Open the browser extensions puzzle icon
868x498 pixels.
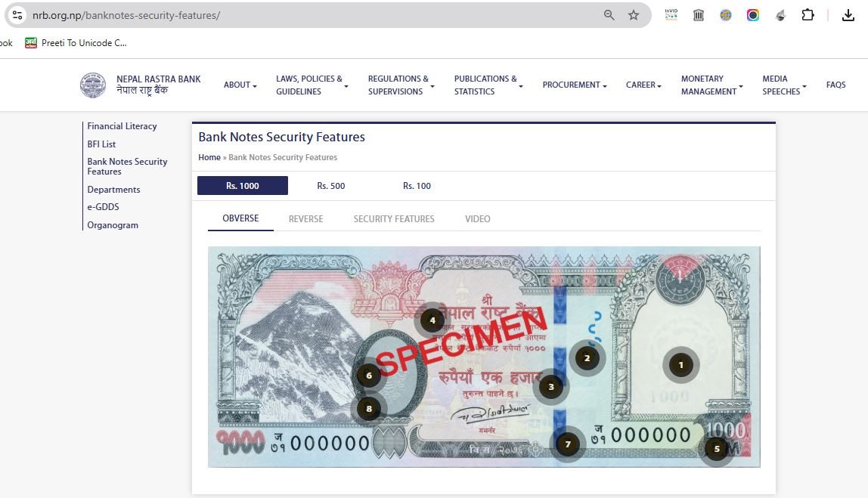click(x=808, y=15)
